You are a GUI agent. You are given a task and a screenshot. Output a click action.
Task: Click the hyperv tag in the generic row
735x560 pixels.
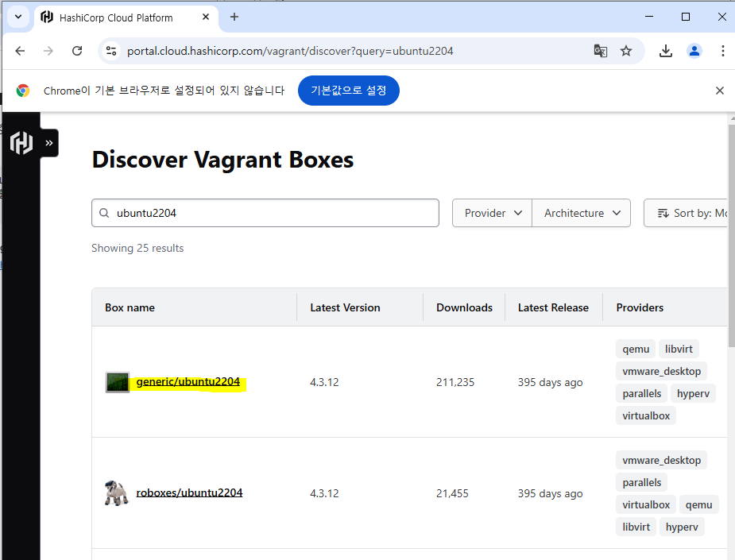[693, 393]
